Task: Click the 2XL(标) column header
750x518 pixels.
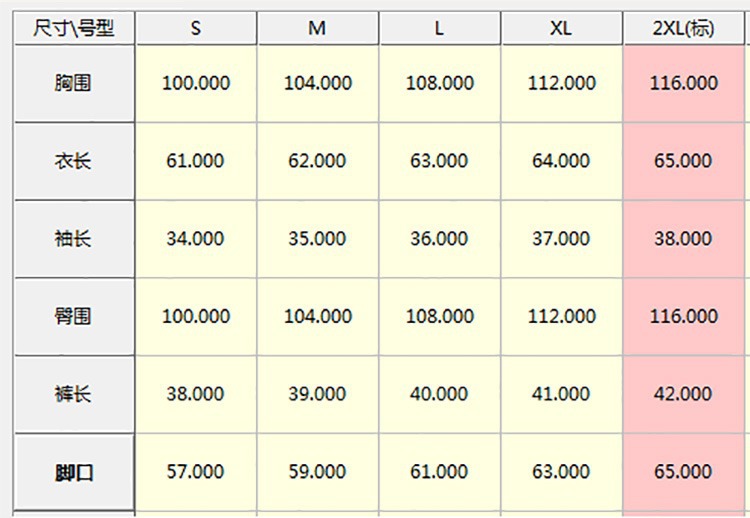Action: (x=683, y=29)
